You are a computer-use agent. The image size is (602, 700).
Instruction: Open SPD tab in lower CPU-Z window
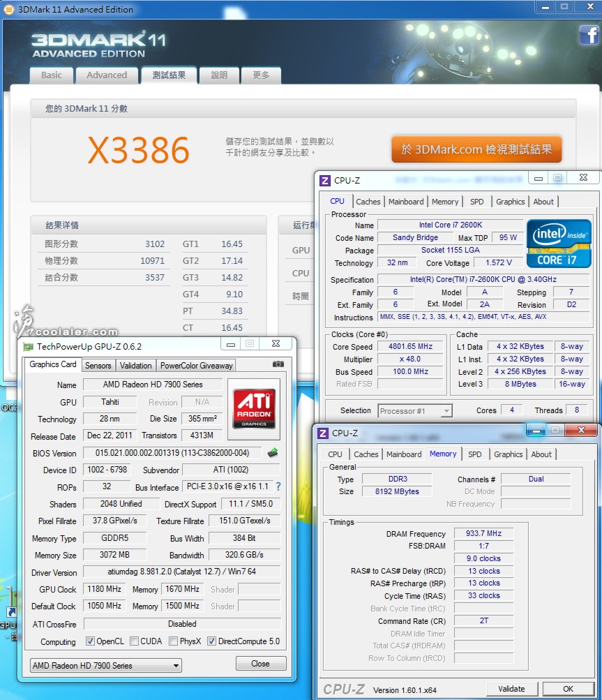[x=475, y=454]
